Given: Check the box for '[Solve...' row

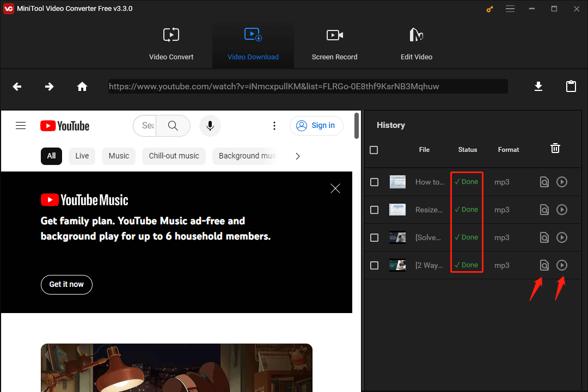Looking at the screenshot, I should tap(374, 237).
